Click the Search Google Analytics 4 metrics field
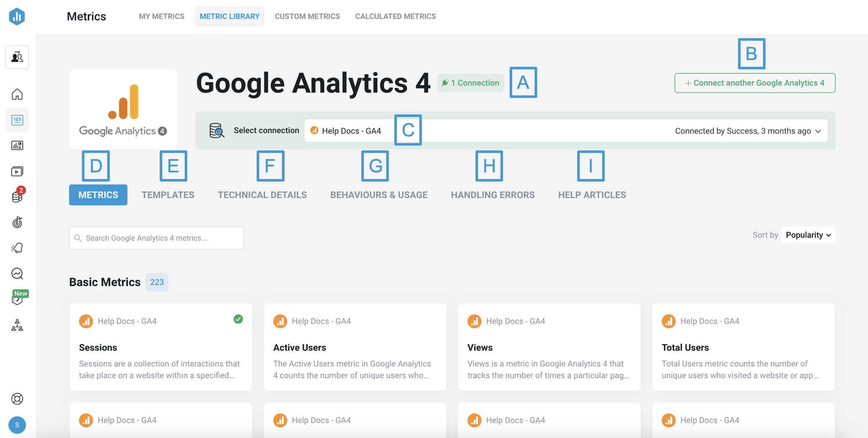 pyautogui.click(x=157, y=238)
